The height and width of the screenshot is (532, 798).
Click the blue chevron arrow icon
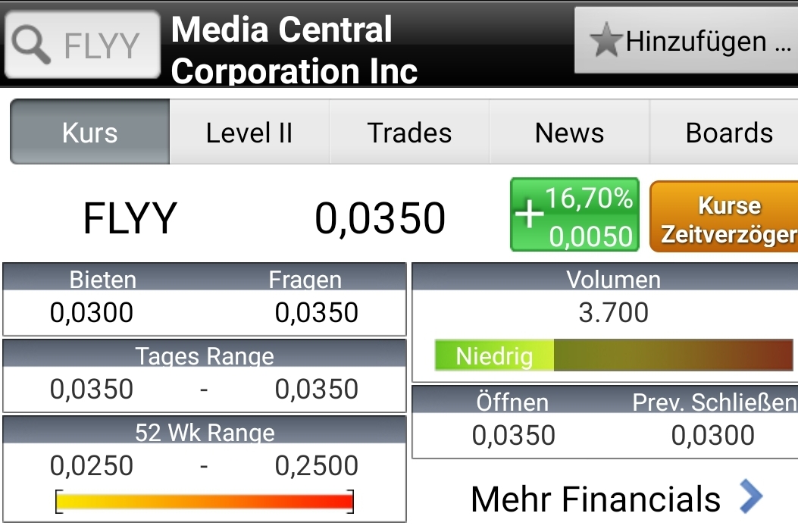(x=750, y=497)
